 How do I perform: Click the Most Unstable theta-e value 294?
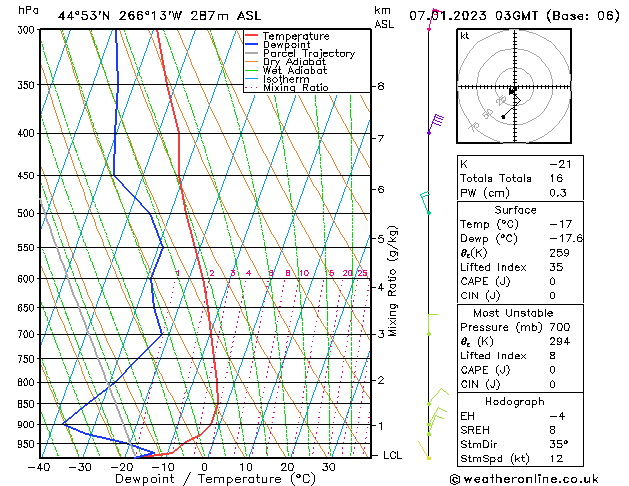(560, 342)
